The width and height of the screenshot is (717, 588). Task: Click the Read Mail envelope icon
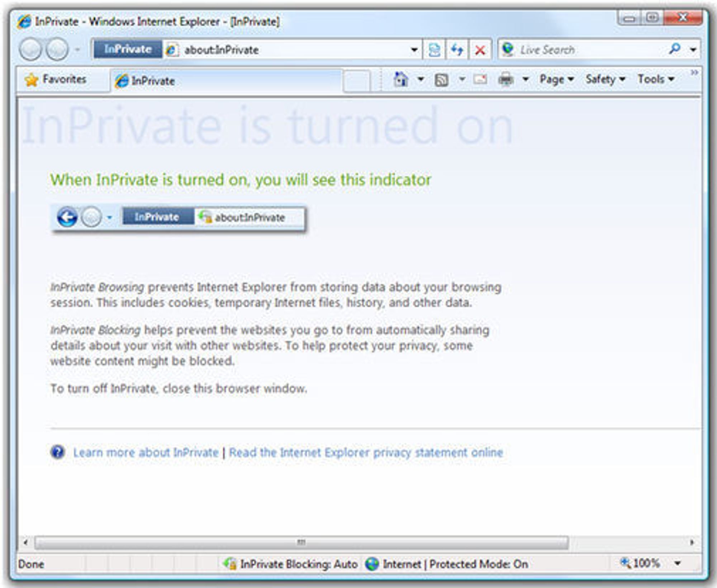point(480,79)
